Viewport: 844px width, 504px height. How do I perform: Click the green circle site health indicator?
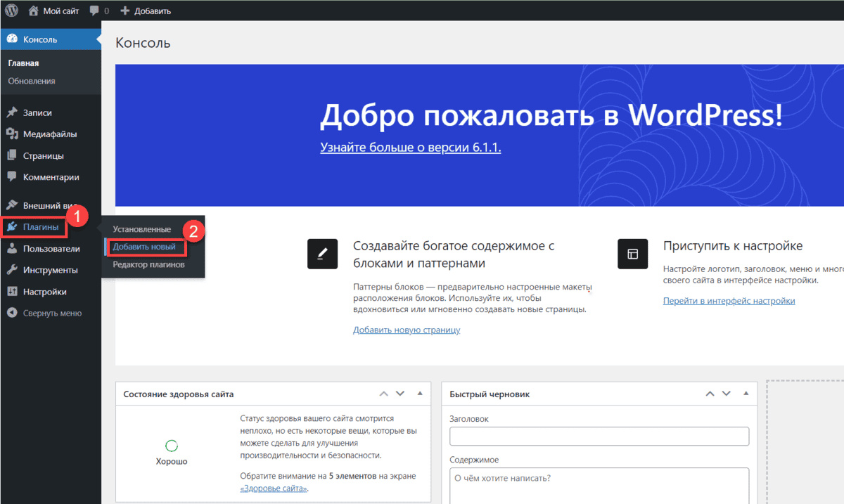[171, 446]
